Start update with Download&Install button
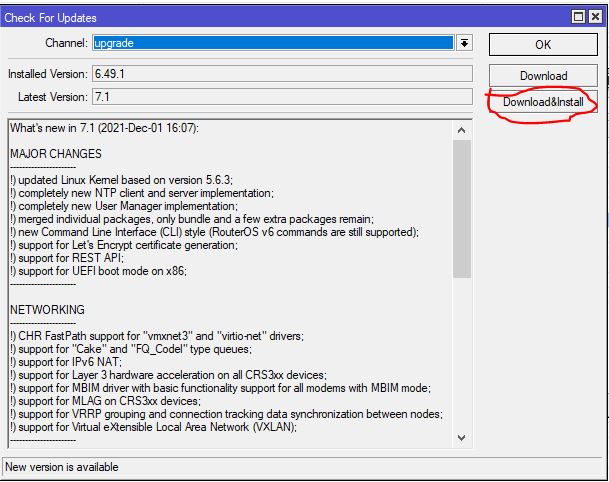The image size is (609, 482). (x=543, y=103)
